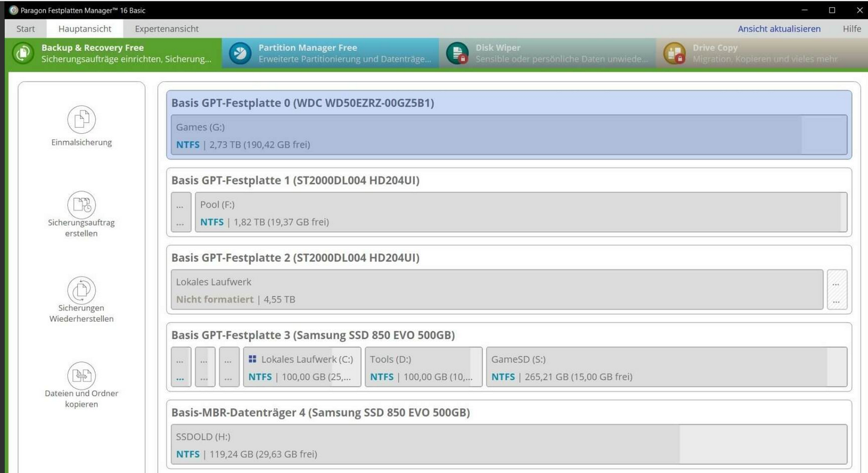
Task: Select the Tools (D:) partition
Action: (424, 367)
